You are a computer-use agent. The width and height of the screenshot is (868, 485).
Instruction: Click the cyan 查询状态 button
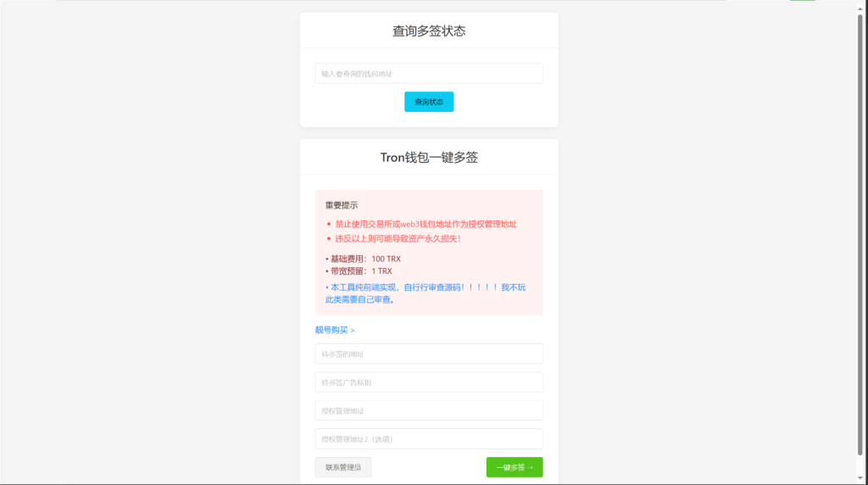coord(428,102)
